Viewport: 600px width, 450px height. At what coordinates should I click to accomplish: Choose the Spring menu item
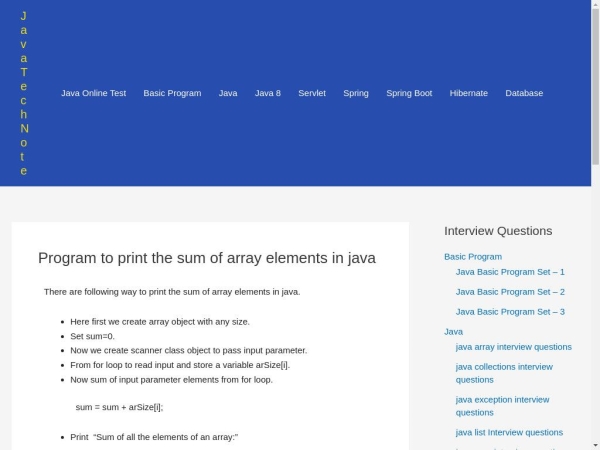356,93
